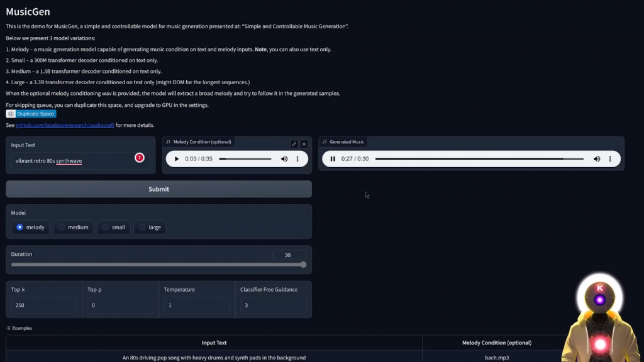This screenshot has height=362, width=644.
Task: Edit the Melody Condition audio clip
Action: coord(294,144)
